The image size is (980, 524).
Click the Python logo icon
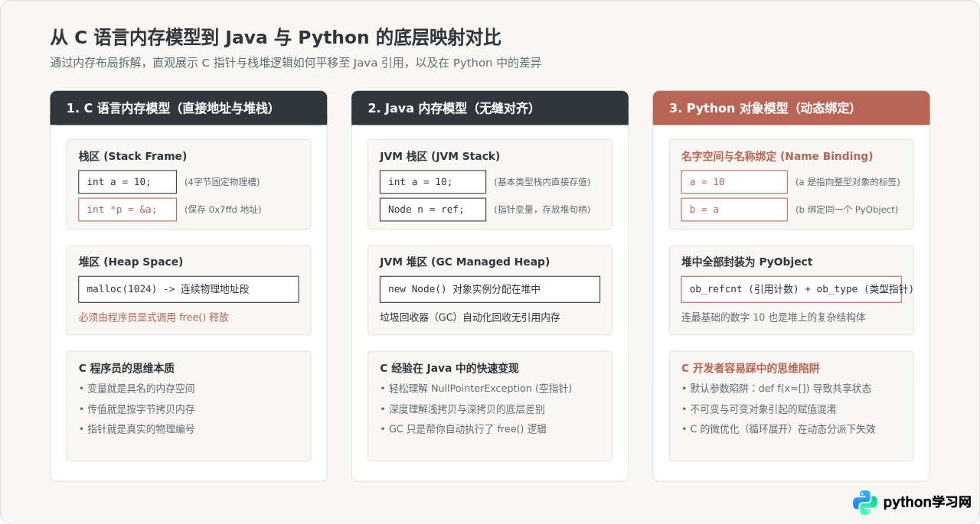[x=865, y=503]
